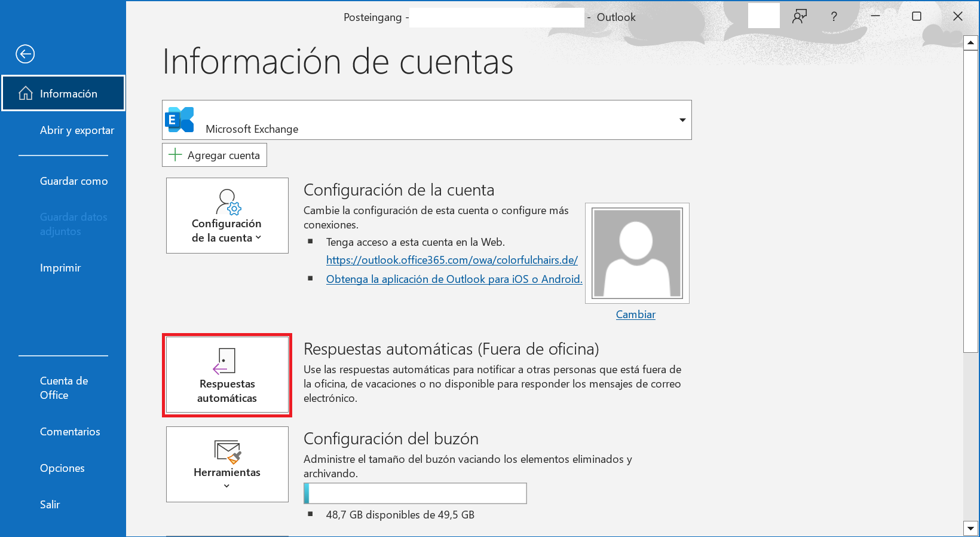The width and height of the screenshot is (980, 537).
Task: Open Opciones settings
Action: coord(62,468)
